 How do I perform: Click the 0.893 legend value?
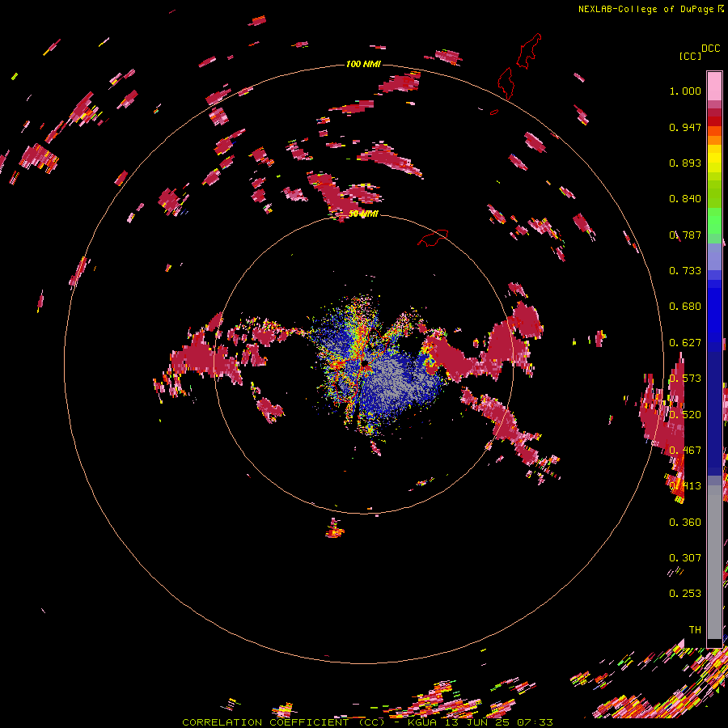685,163
